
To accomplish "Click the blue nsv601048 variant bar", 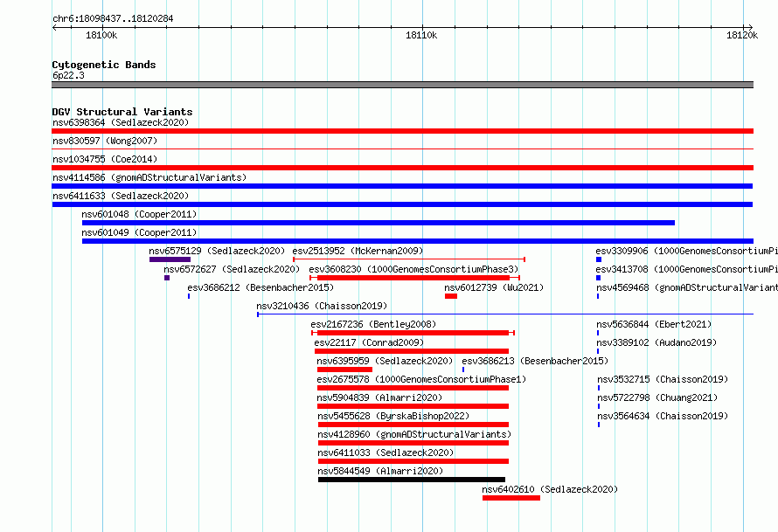I will (x=379, y=223).
